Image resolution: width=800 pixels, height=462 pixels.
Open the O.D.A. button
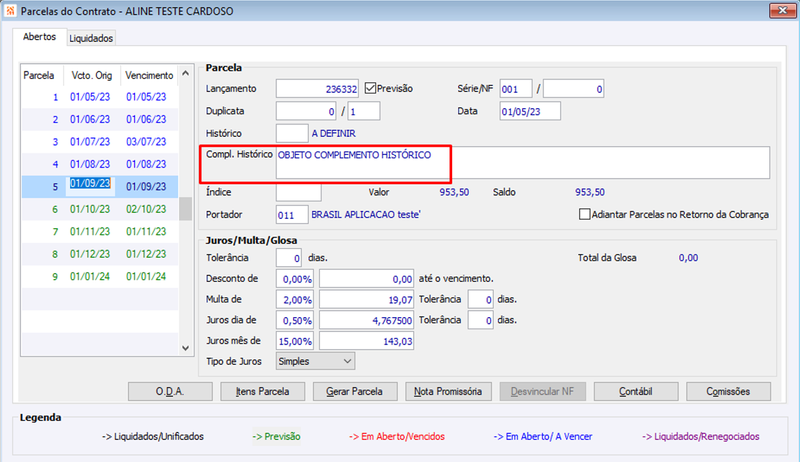pyautogui.click(x=170, y=392)
